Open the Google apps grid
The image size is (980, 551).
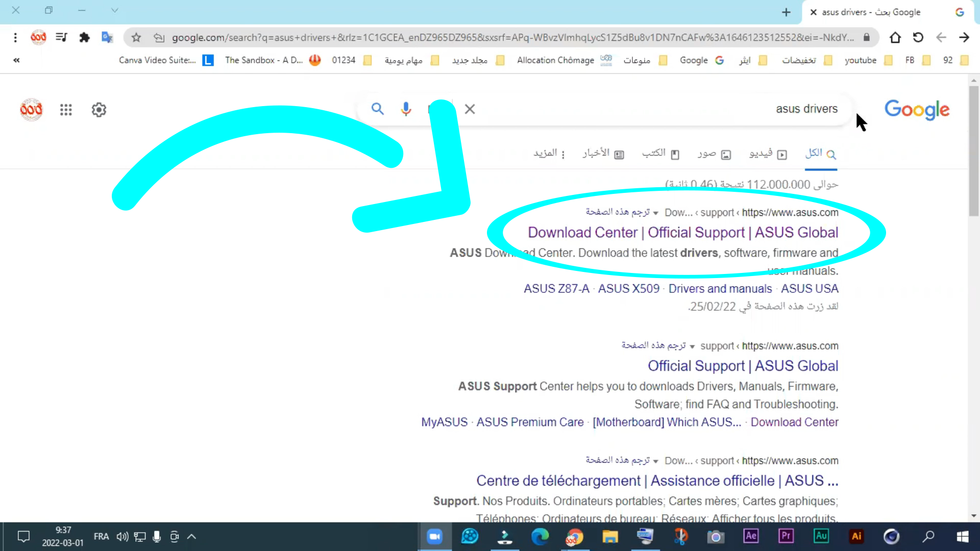pyautogui.click(x=66, y=110)
